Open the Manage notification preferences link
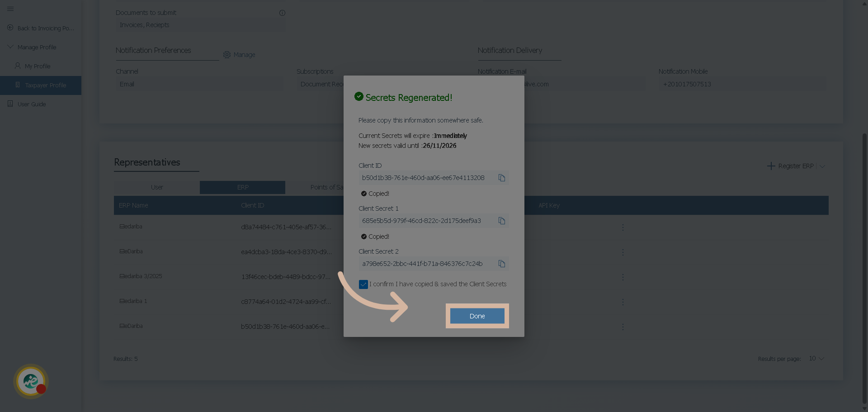The height and width of the screenshot is (412, 868). click(244, 55)
